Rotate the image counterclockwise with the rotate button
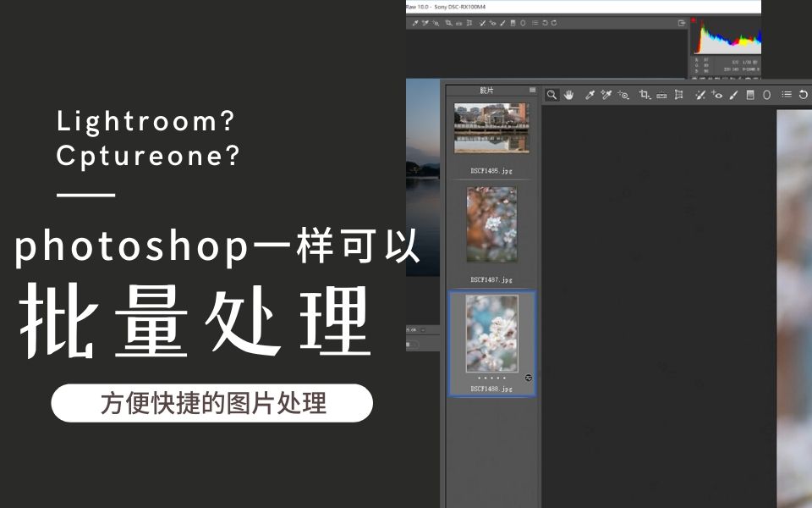This screenshot has width=812, height=508. tap(802, 95)
